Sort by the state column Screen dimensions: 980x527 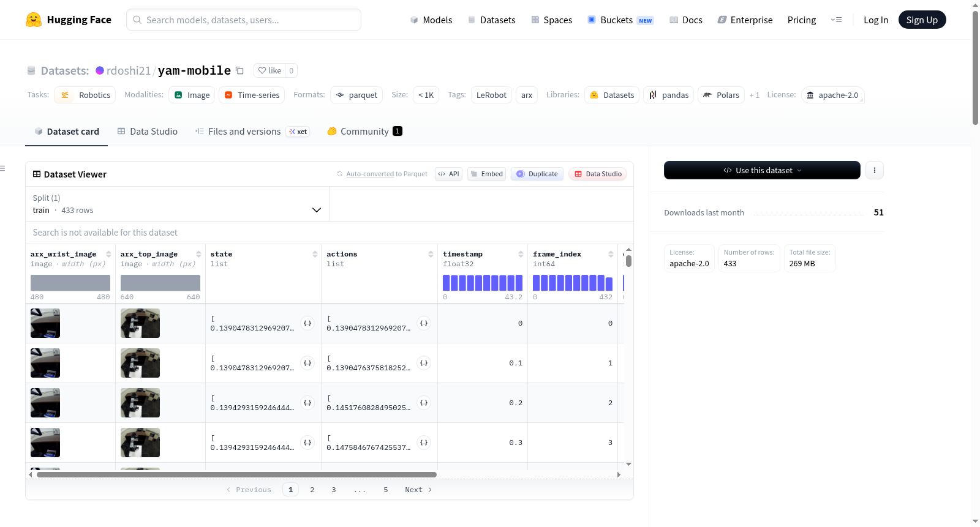[x=315, y=254]
